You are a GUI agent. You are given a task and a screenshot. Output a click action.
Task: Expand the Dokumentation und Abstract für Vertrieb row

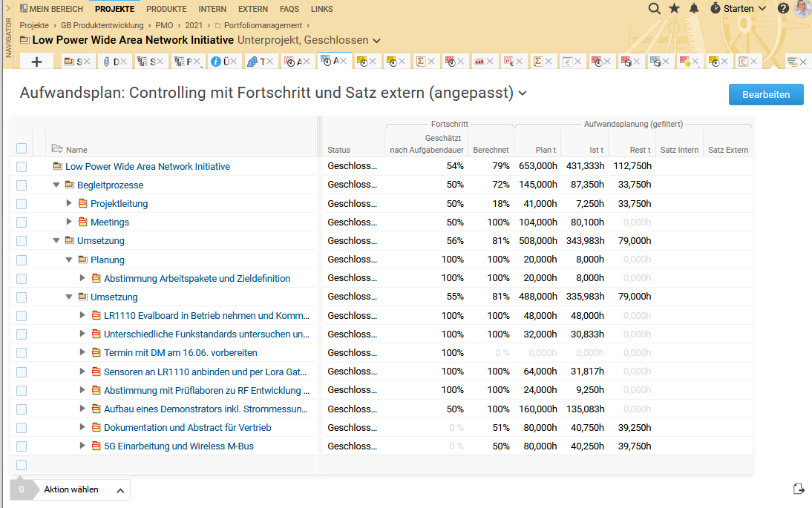[x=82, y=427]
